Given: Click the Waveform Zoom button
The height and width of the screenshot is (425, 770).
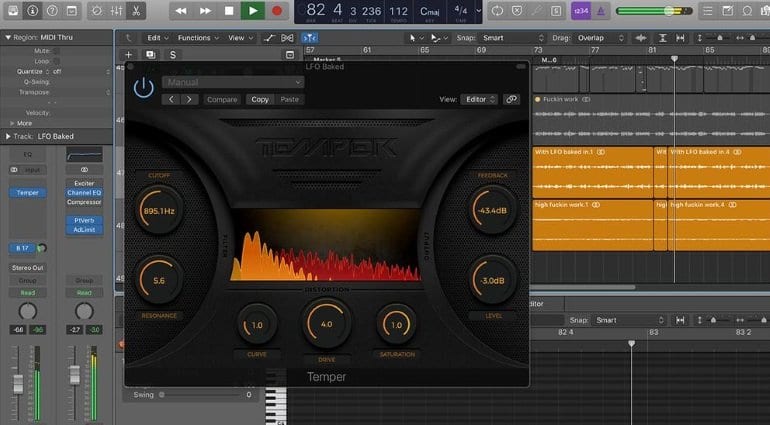Looking at the screenshot, I should pos(641,38).
